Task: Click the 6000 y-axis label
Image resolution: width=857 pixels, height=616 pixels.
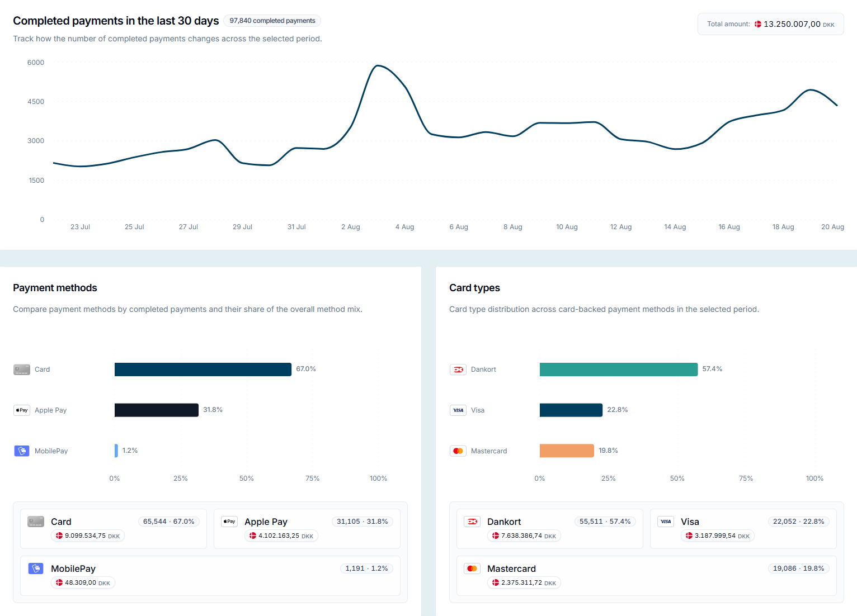Action: (36, 63)
